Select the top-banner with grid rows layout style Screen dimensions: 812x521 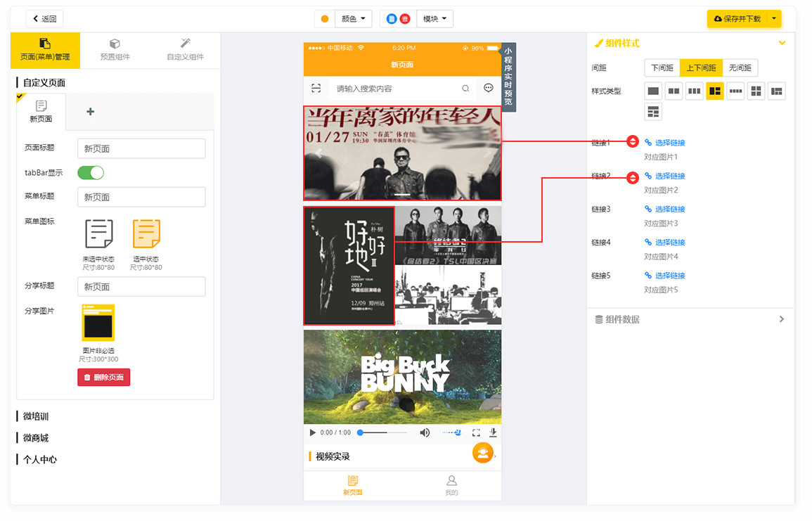[x=653, y=112]
